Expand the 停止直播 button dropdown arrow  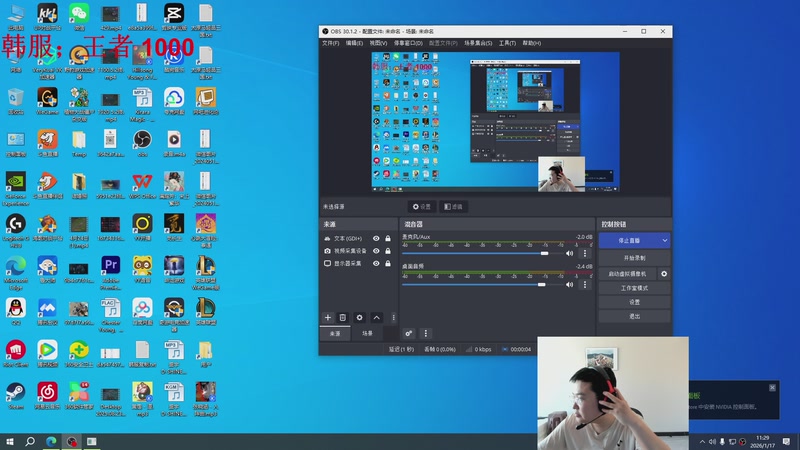click(665, 240)
